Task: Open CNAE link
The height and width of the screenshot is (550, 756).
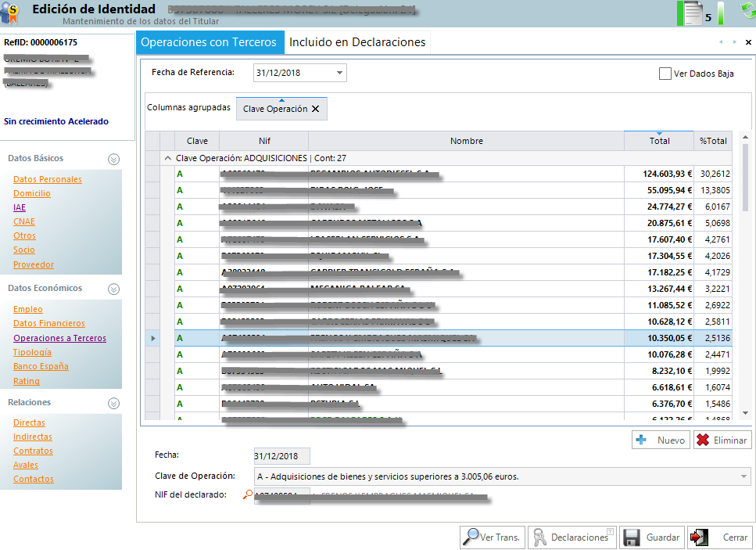Action: point(24,222)
